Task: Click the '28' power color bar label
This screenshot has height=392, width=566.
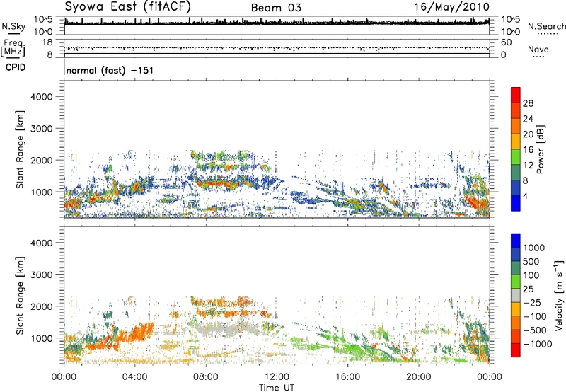Action: [528, 103]
